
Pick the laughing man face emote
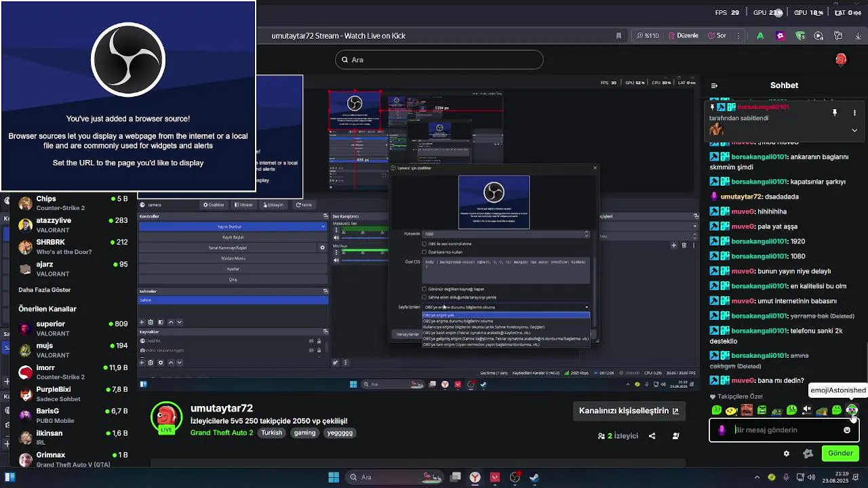coord(747,410)
